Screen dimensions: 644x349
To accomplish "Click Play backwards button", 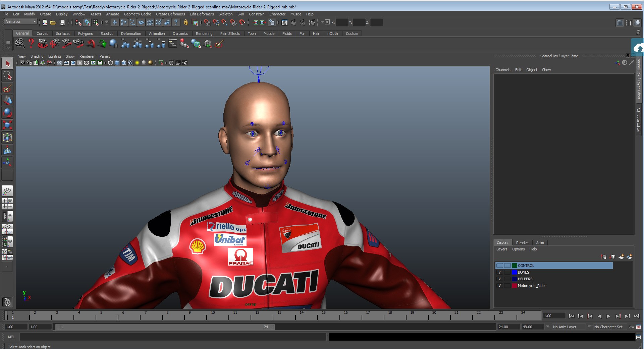I will pyautogui.click(x=599, y=316).
